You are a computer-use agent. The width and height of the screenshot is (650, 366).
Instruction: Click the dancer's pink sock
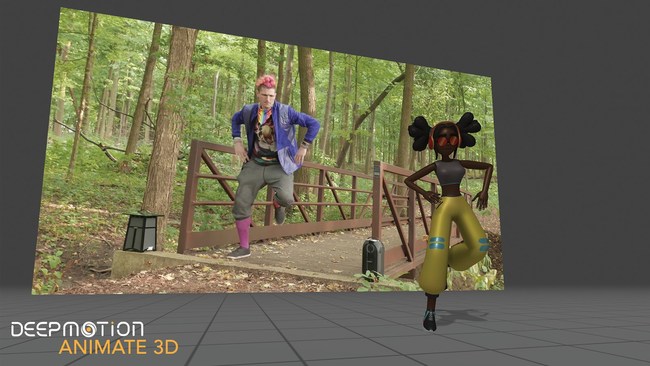coord(243,233)
